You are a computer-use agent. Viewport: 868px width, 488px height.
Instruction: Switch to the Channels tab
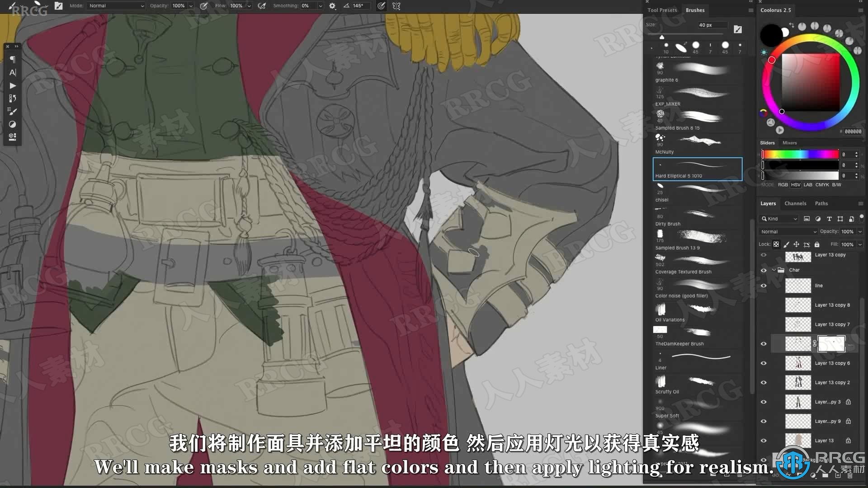795,202
